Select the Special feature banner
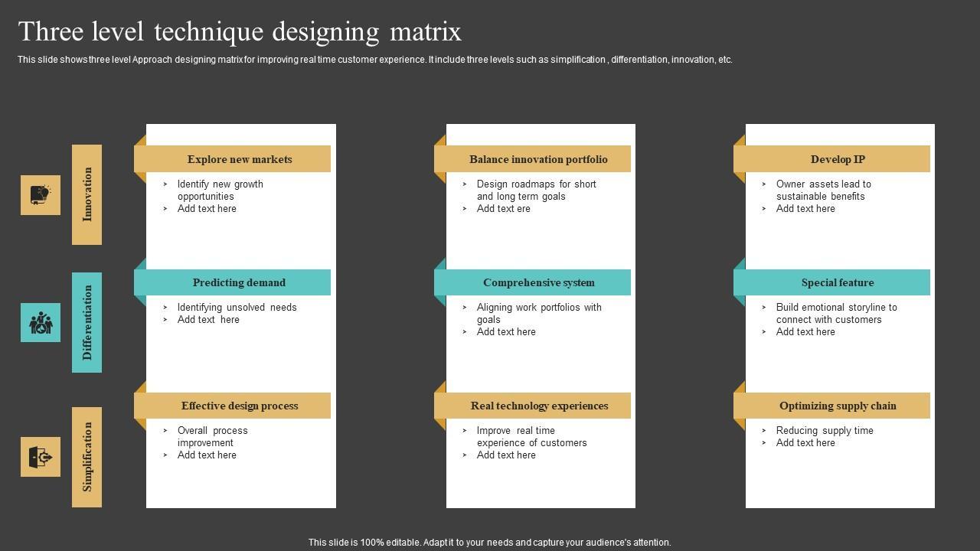Image resolution: width=980 pixels, height=551 pixels. [832, 282]
